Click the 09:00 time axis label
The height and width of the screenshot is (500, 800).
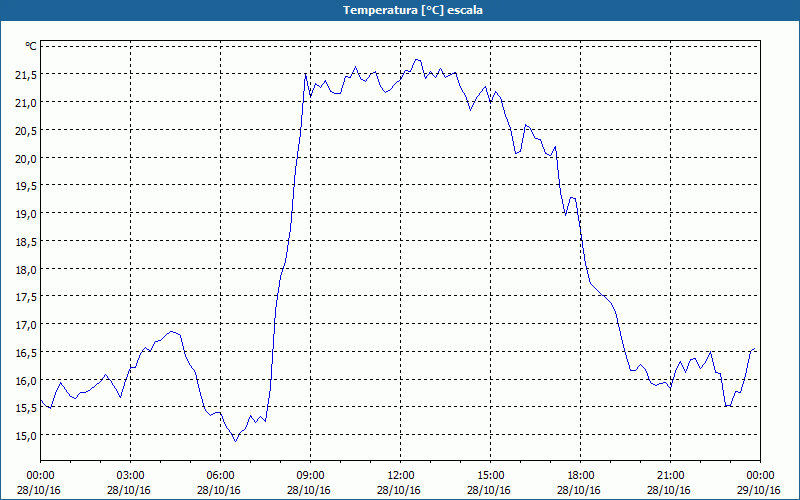[x=311, y=476]
